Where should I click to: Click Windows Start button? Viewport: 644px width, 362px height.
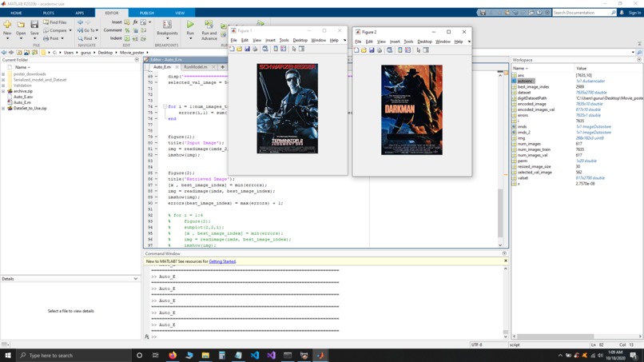coord(8,356)
